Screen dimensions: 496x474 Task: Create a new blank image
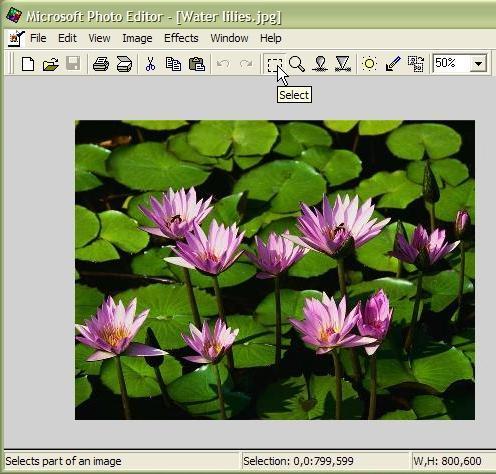[x=28, y=64]
